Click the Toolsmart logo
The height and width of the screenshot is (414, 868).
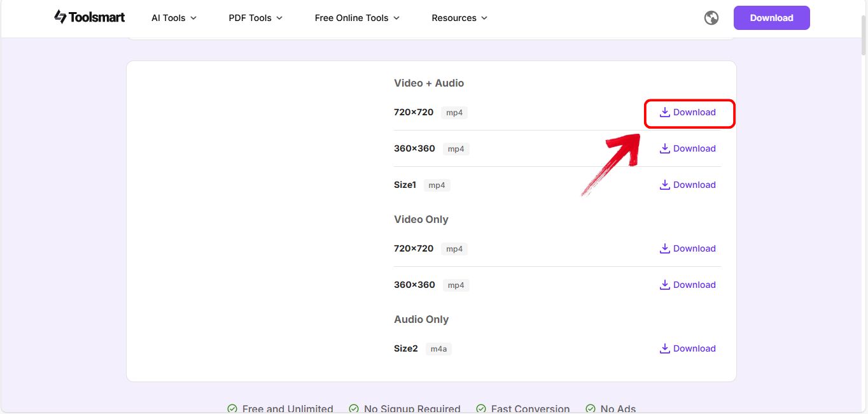click(90, 17)
